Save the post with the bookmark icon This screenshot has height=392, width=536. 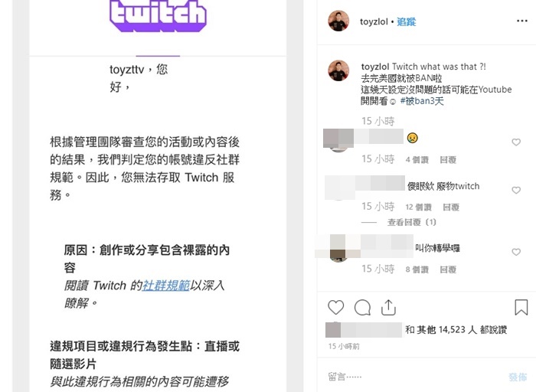pos(521,307)
